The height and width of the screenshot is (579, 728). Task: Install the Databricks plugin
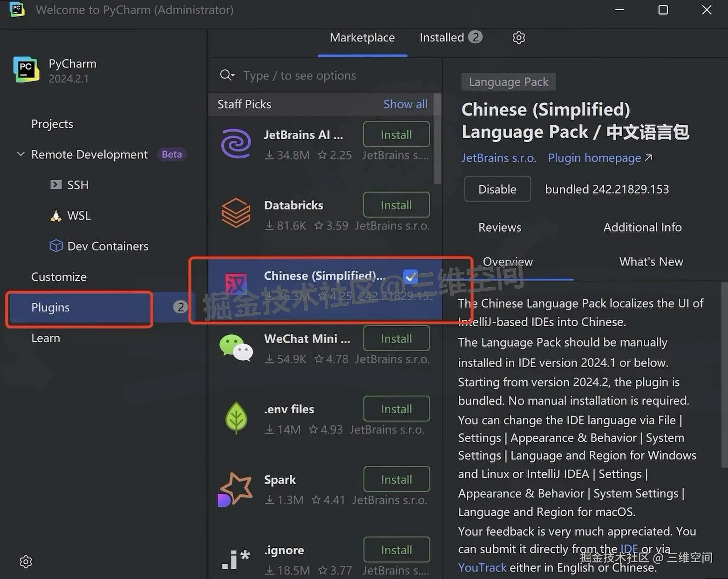(396, 205)
